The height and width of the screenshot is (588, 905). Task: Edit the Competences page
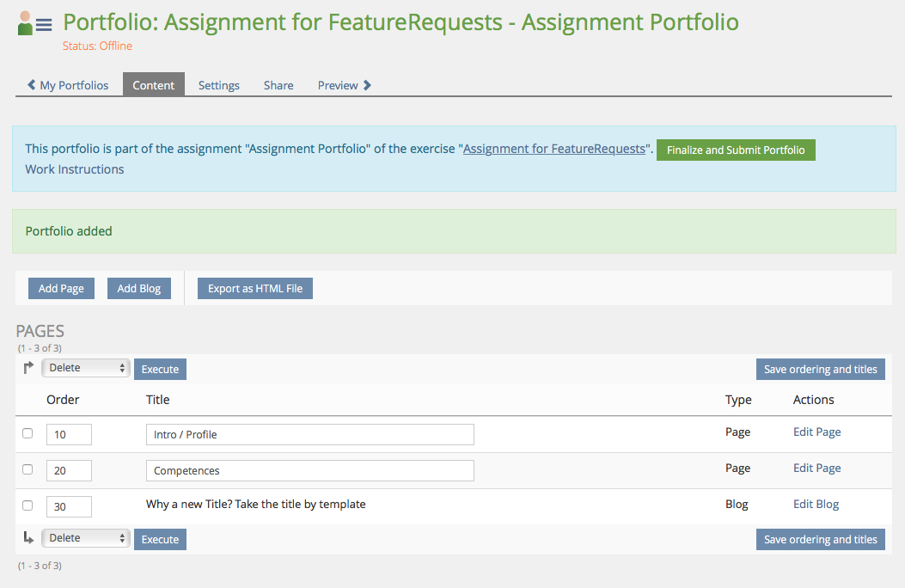(816, 469)
